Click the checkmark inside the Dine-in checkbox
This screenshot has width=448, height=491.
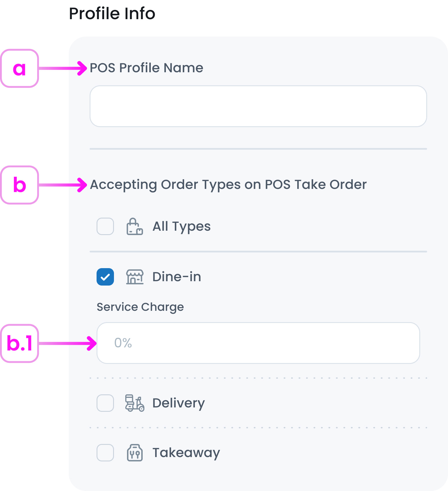pos(105,277)
